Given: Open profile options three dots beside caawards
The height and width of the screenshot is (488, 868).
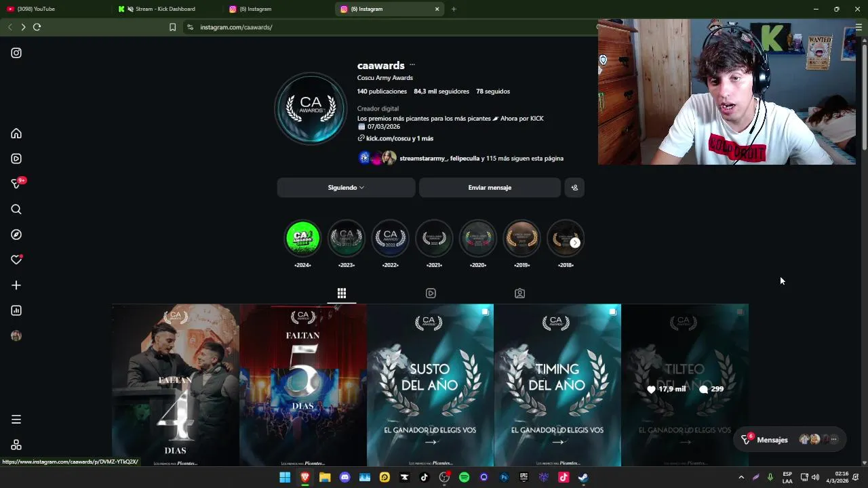Looking at the screenshot, I should click(412, 65).
